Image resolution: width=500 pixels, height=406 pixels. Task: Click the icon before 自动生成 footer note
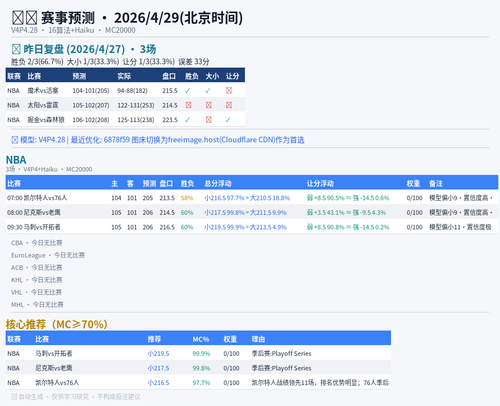pyautogui.click(x=14, y=397)
